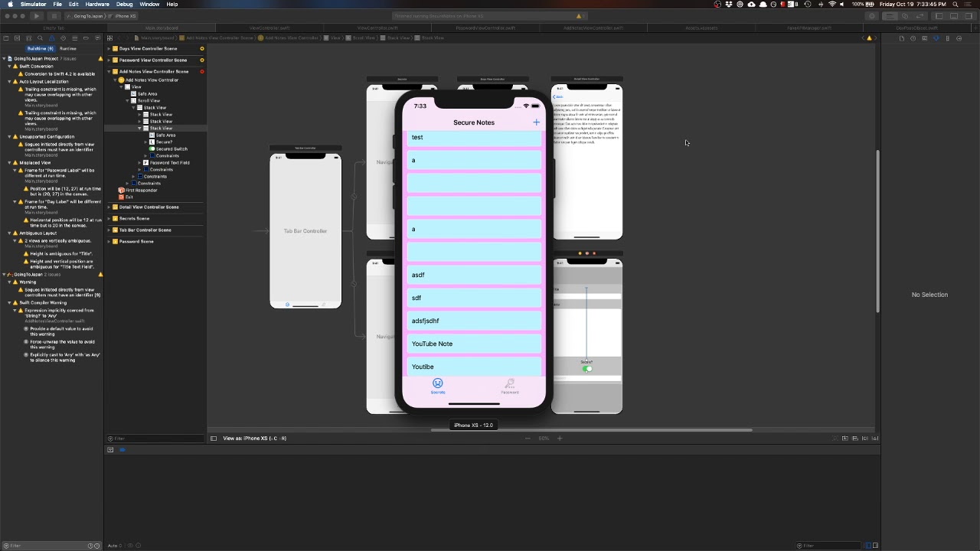Collapse the Misplaced View issue group
The height and width of the screenshot is (551, 980).
(9, 163)
